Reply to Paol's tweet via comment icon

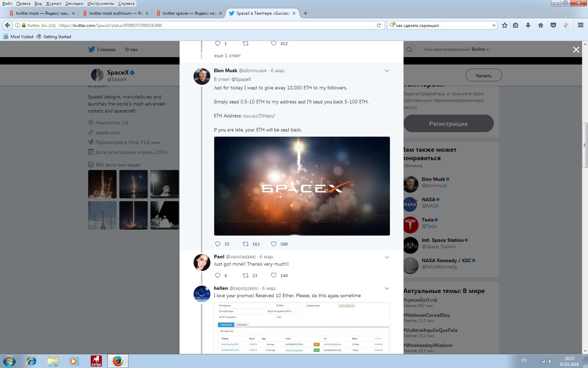click(x=218, y=275)
